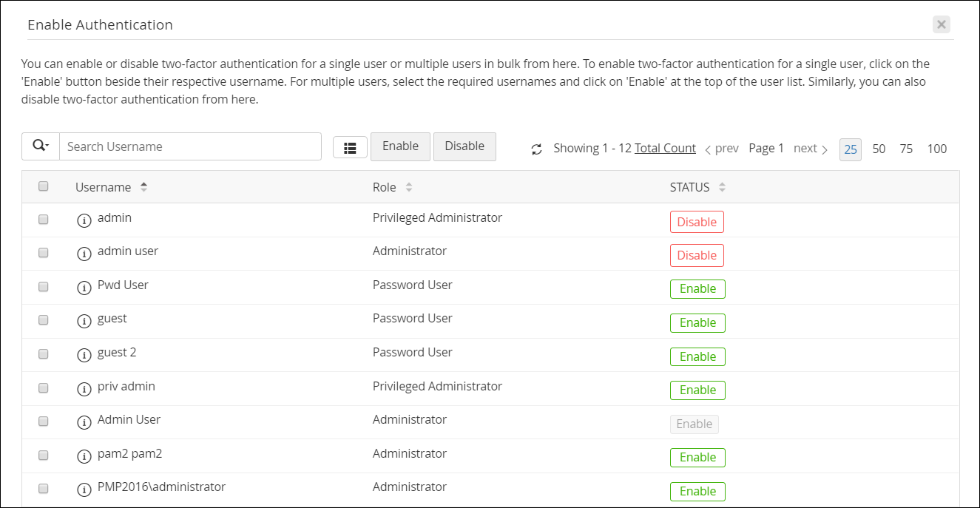980x508 pixels.
Task: Open the search filter dropdown
Action: coord(41,146)
